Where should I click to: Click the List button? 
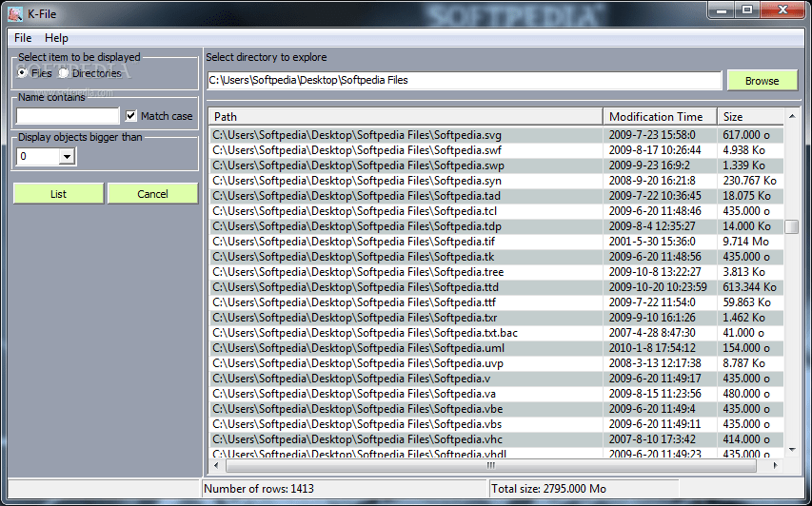click(x=58, y=193)
